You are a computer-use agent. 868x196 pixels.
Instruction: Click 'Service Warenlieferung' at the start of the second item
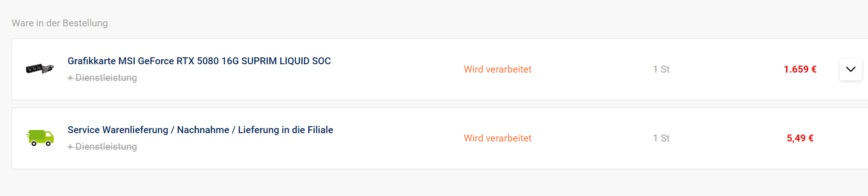click(x=118, y=130)
